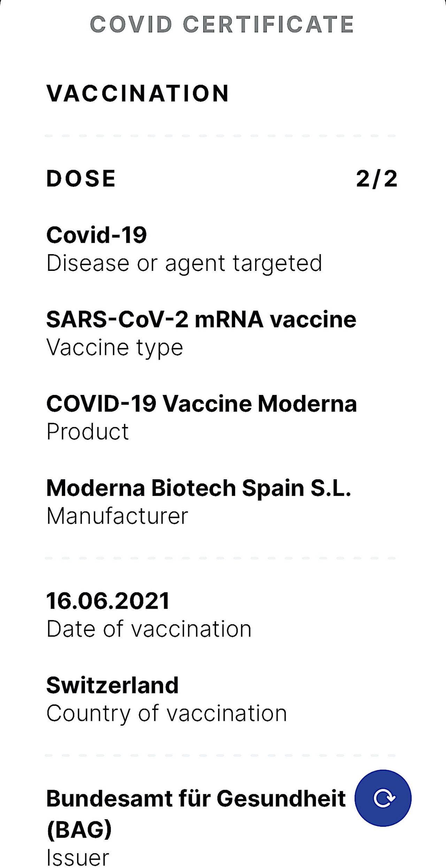
Task: Tap the 2/2 dose count
Action: (x=376, y=178)
